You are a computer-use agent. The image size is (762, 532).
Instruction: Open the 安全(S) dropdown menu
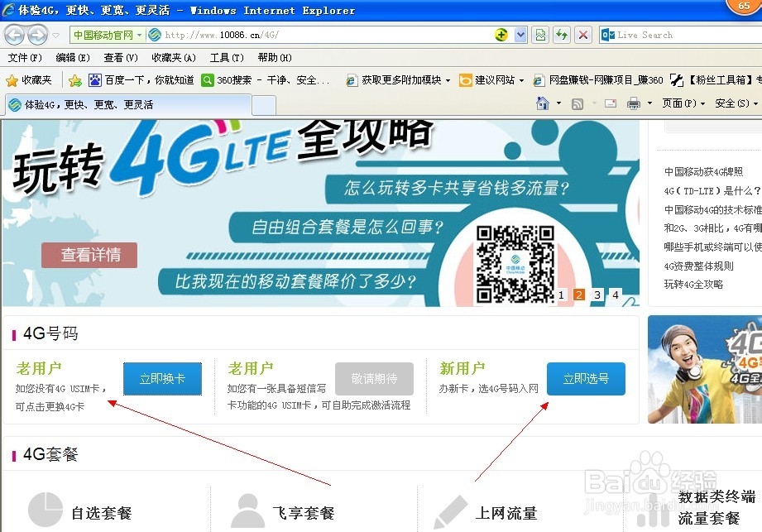click(736, 103)
